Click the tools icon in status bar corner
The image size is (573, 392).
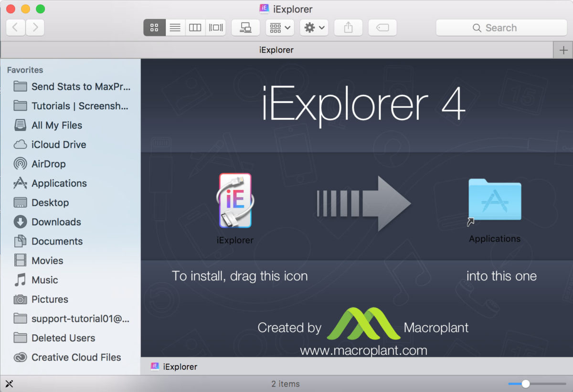tap(9, 383)
